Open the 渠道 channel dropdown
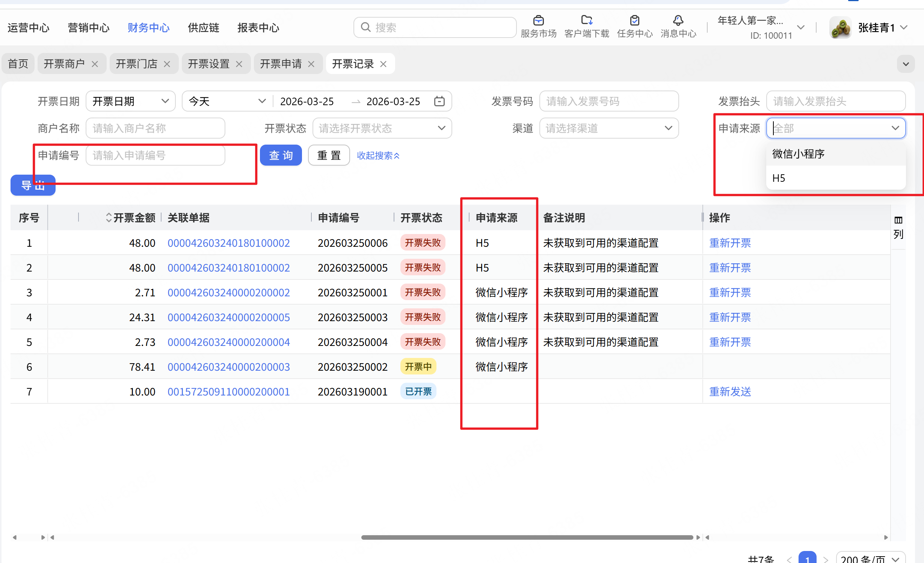The height and width of the screenshot is (563, 924). click(608, 128)
